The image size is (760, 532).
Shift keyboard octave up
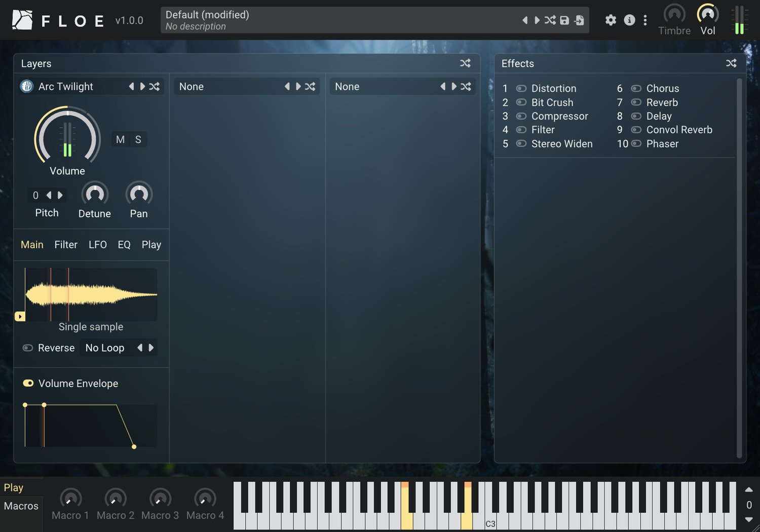pyautogui.click(x=749, y=490)
